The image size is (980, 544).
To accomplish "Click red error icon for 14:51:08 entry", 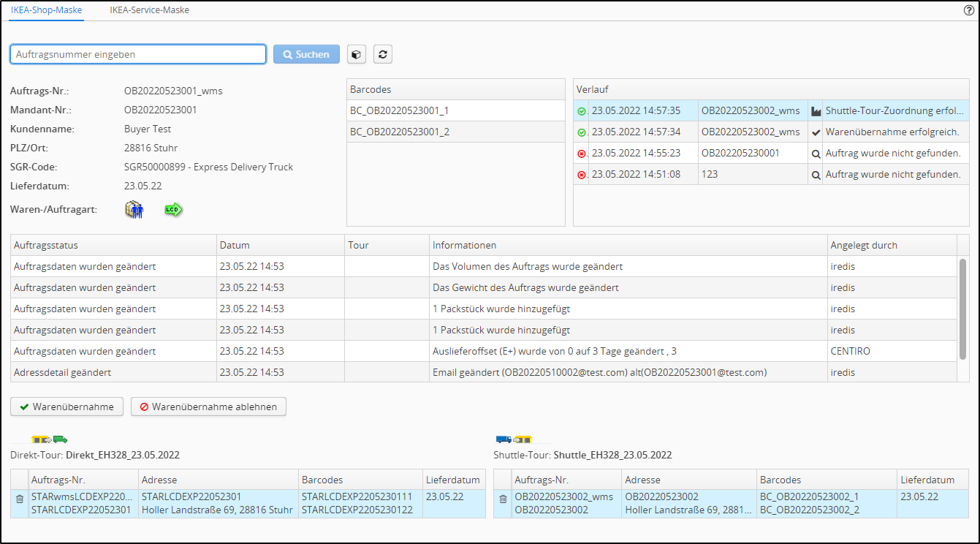I will [x=582, y=175].
